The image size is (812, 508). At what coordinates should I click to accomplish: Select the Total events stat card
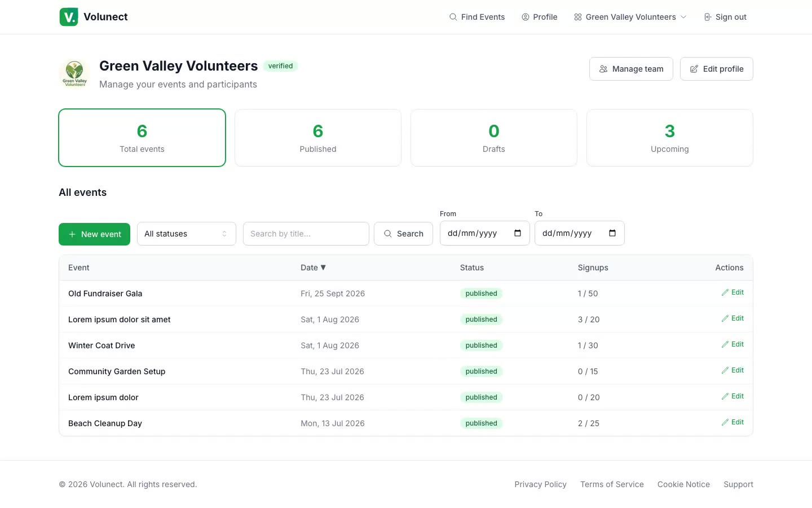[x=142, y=138]
